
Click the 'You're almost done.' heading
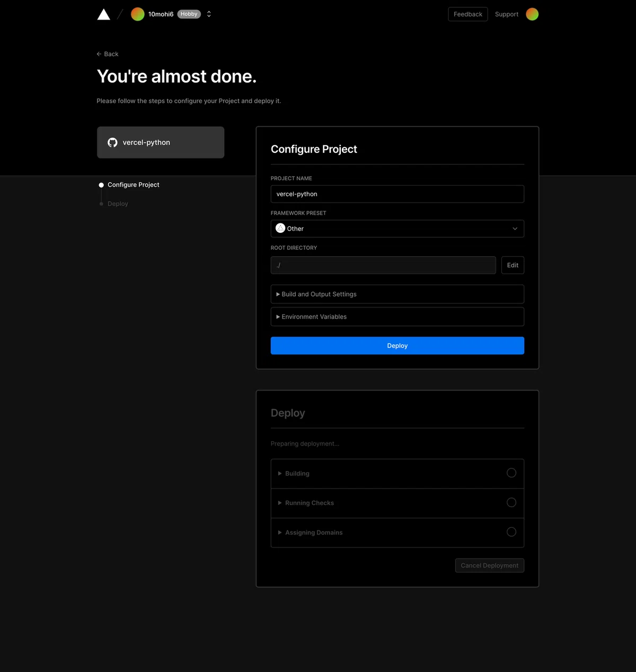(x=176, y=76)
